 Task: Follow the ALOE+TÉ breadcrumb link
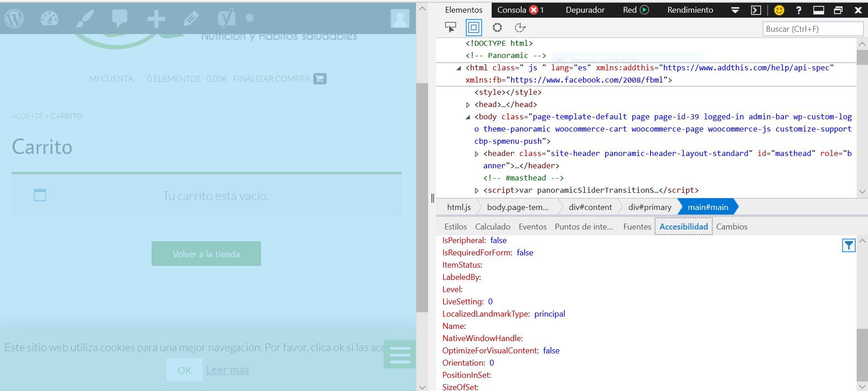tap(27, 116)
